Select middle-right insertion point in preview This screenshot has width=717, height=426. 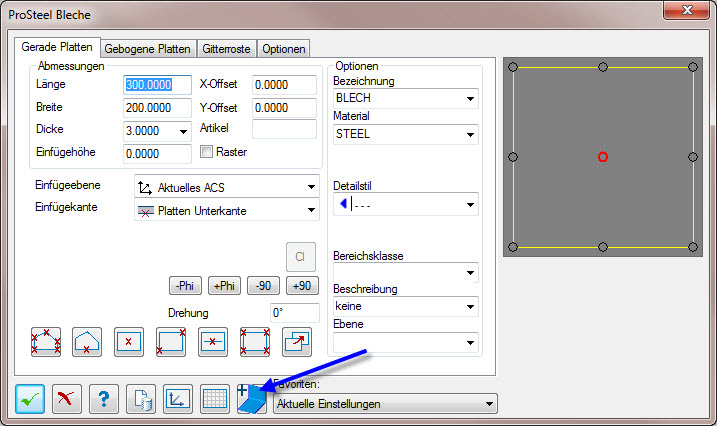coord(693,157)
